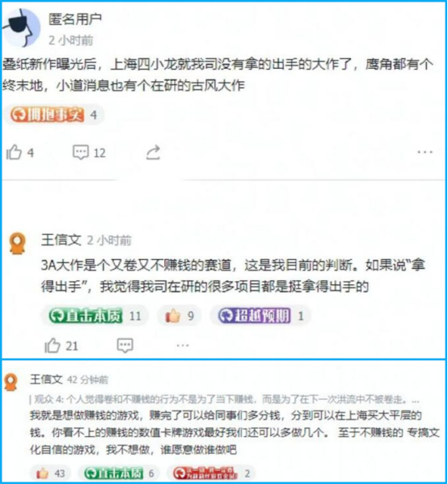Toggle the green 直击本质 reaction with 11
The image size is (448, 484).
pos(95,316)
